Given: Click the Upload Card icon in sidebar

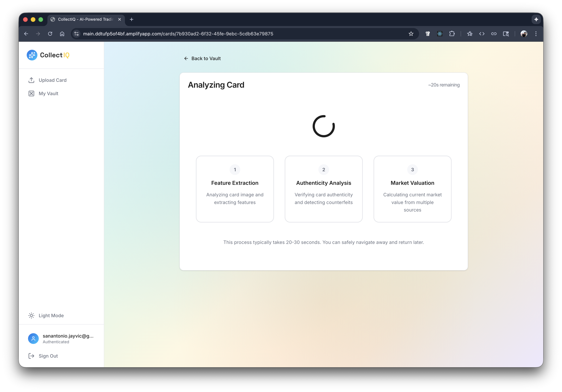Looking at the screenshot, I should [x=31, y=80].
